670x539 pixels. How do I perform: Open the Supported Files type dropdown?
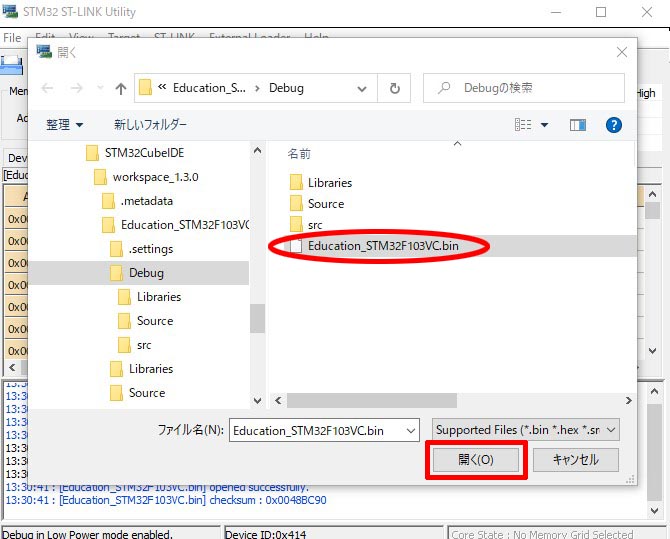(x=526, y=430)
